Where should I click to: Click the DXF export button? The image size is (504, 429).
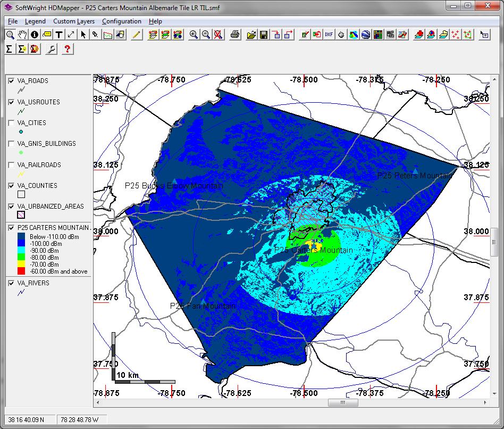pos(329,35)
